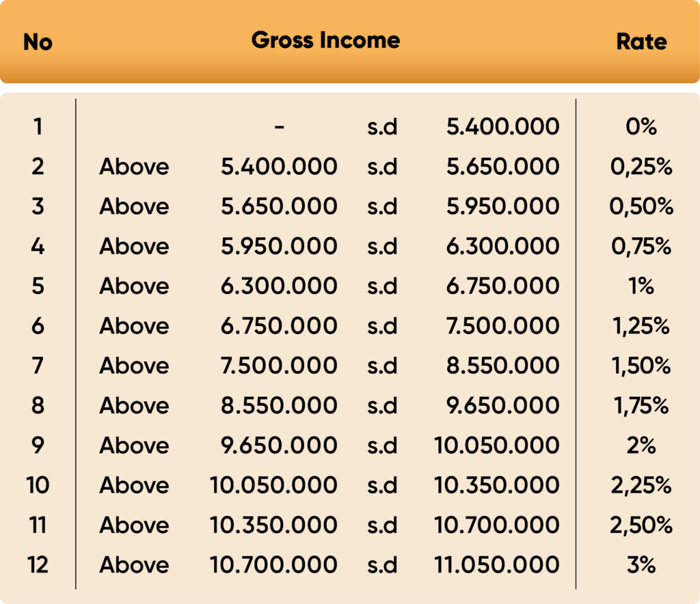
Task: Click the 0,75% rate value
Action: 641,246
